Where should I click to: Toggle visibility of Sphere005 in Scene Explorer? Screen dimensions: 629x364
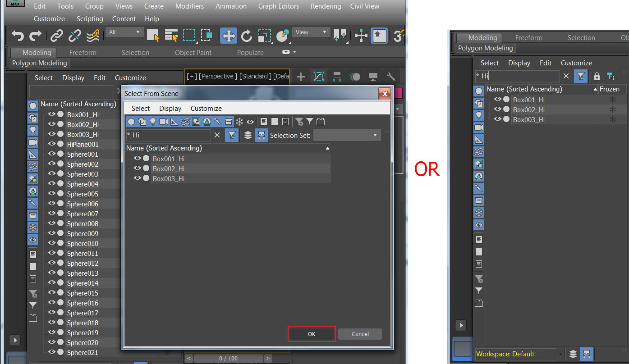(51, 194)
